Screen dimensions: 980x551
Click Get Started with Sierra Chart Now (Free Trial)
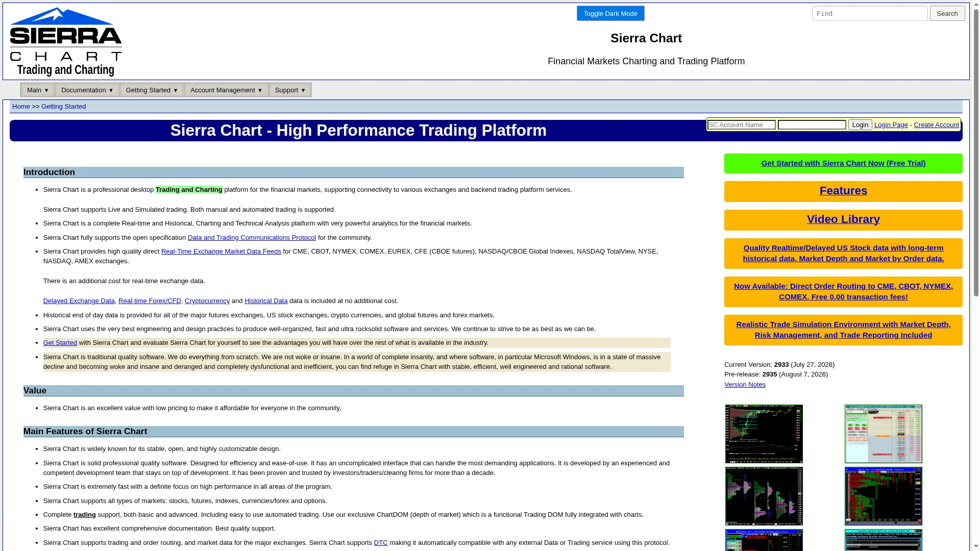tap(843, 163)
